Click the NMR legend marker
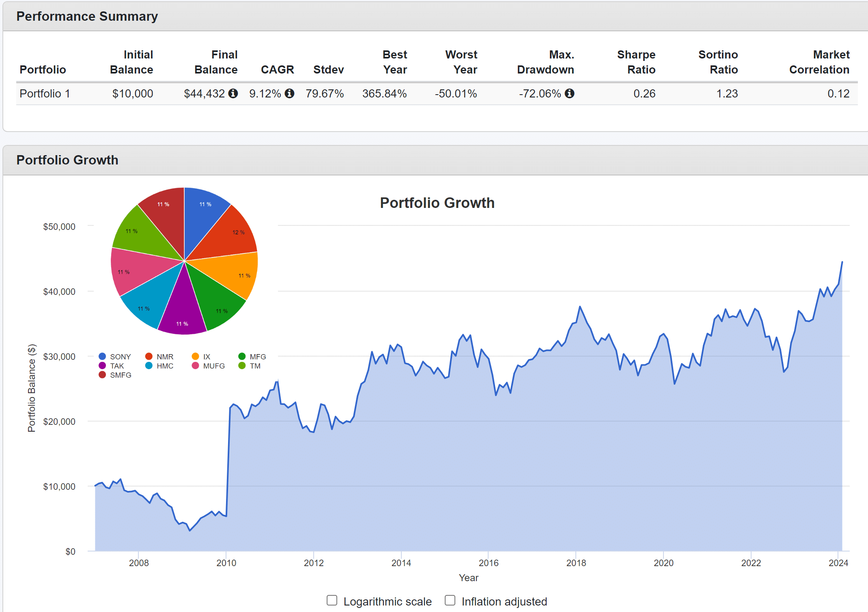 click(149, 357)
